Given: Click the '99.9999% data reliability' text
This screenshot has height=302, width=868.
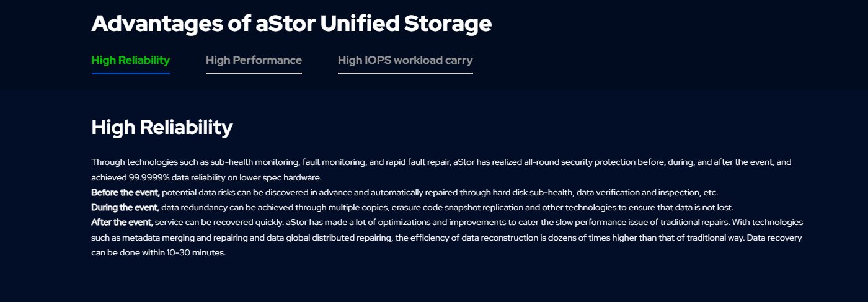Looking at the screenshot, I should (x=177, y=177).
